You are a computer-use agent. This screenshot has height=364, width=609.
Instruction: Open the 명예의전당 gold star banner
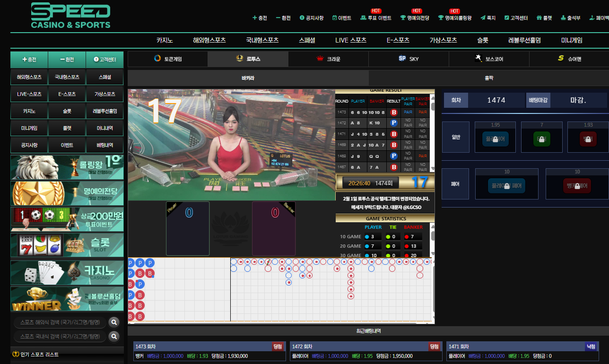point(67,193)
